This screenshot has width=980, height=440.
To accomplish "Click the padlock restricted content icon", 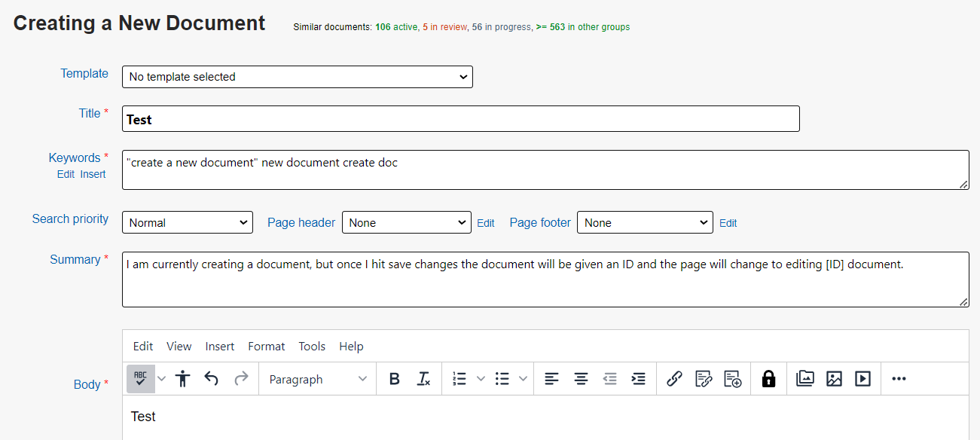I will coord(768,379).
